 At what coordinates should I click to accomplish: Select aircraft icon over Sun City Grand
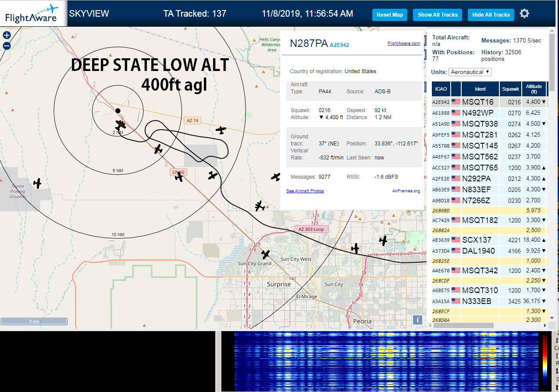coord(266,254)
